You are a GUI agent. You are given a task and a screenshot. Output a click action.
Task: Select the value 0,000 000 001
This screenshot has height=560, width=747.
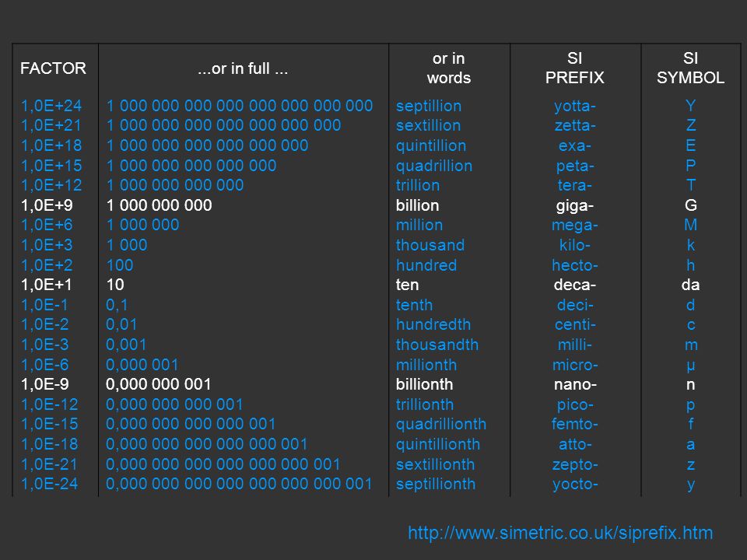(158, 384)
